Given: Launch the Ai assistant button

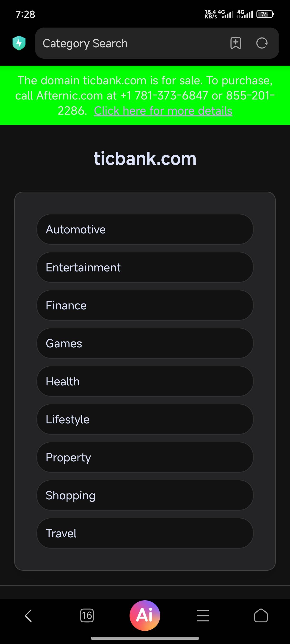Looking at the screenshot, I should pyautogui.click(x=145, y=615).
